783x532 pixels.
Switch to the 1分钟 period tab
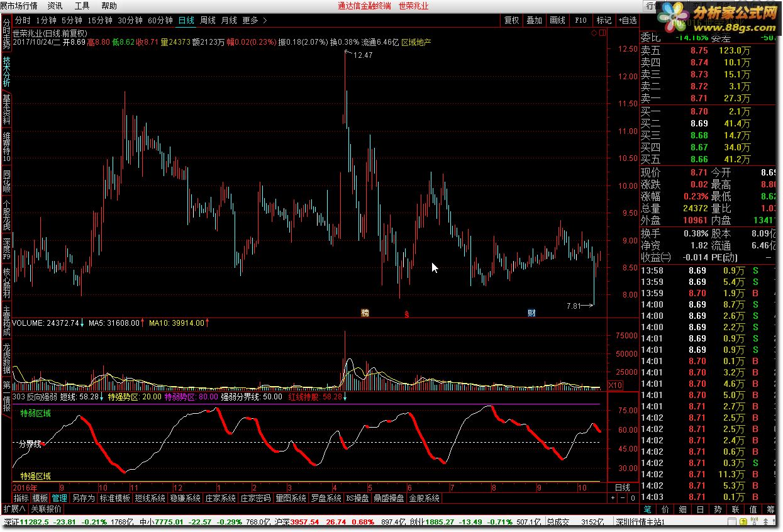pyautogui.click(x=47, y=20)
